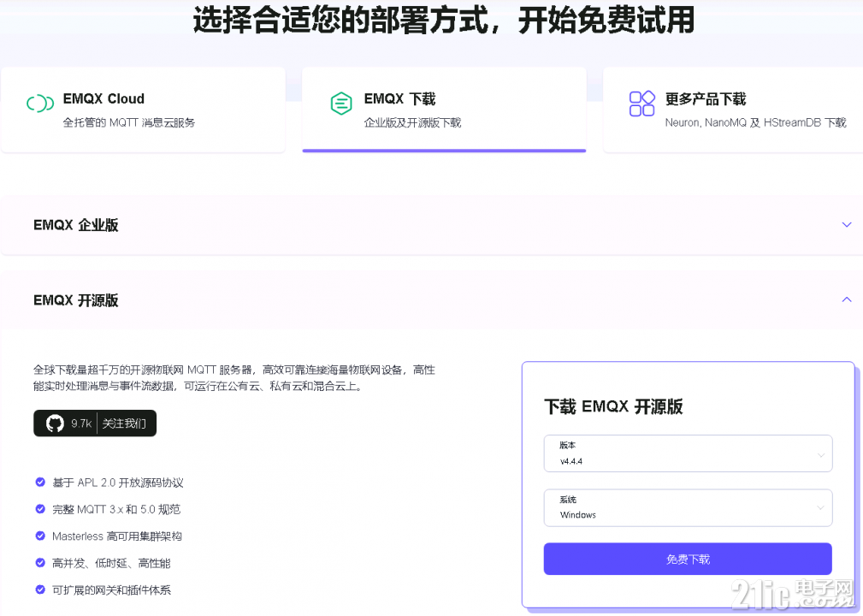Click check icon beside 可扩展的网关和插件体系
This screenshot has height=616, width=863.
(40, 589)
